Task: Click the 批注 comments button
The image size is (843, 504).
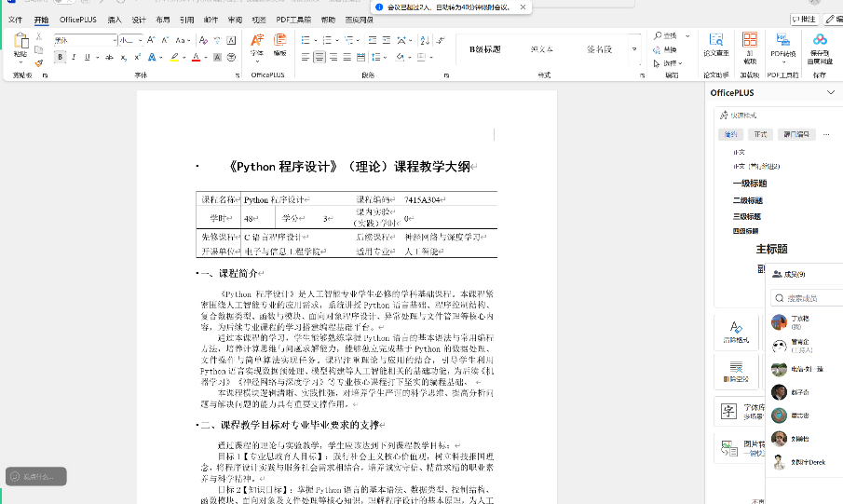Action: click(804, 20)
